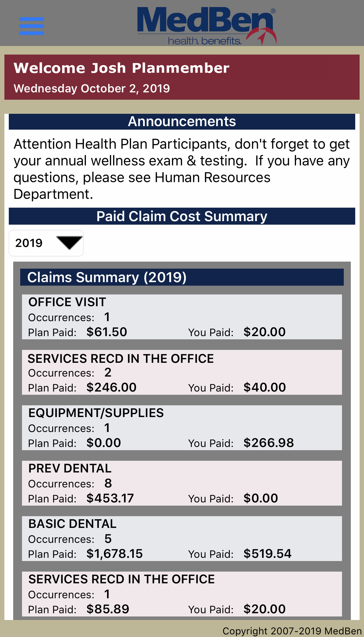The height and width of the screenshot is (637, 364).
Task: Open the PREV DENTAL claim entry
Action: pos(182,483)
